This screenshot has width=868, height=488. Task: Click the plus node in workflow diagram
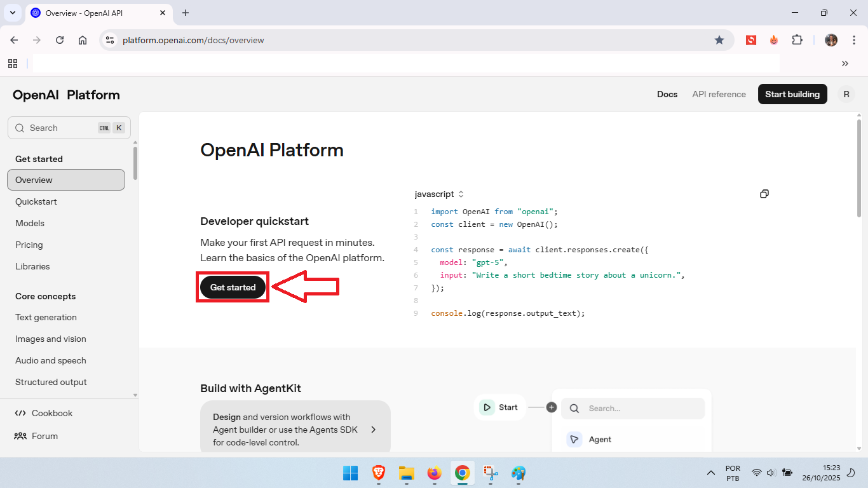coord(552,407)
